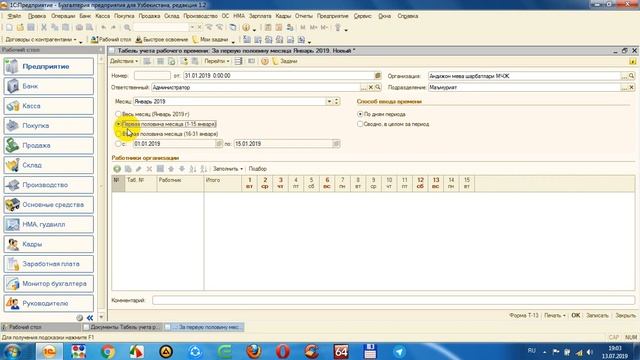
Task: Click the OK button
Action: [576, 316]
